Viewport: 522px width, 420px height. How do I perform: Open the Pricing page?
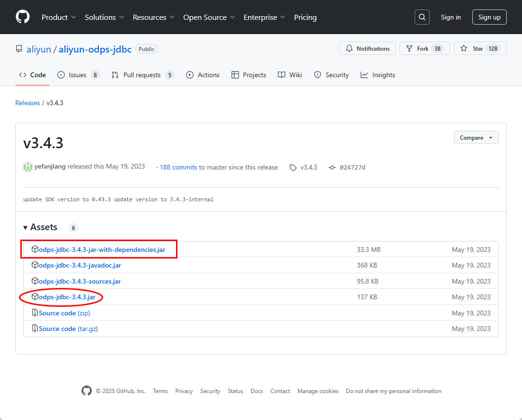[x=305, y=18]
